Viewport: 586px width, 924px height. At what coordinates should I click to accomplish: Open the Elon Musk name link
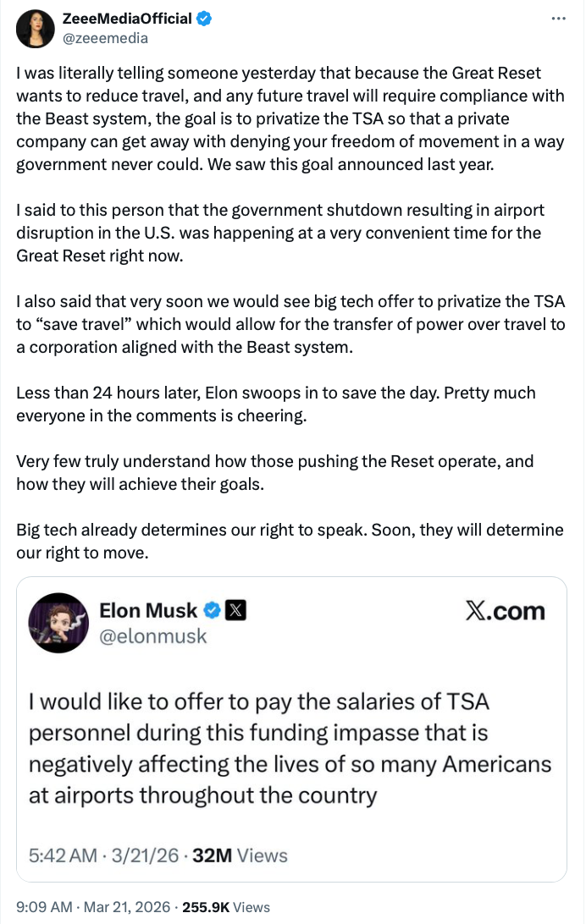(x=148, y=611)
